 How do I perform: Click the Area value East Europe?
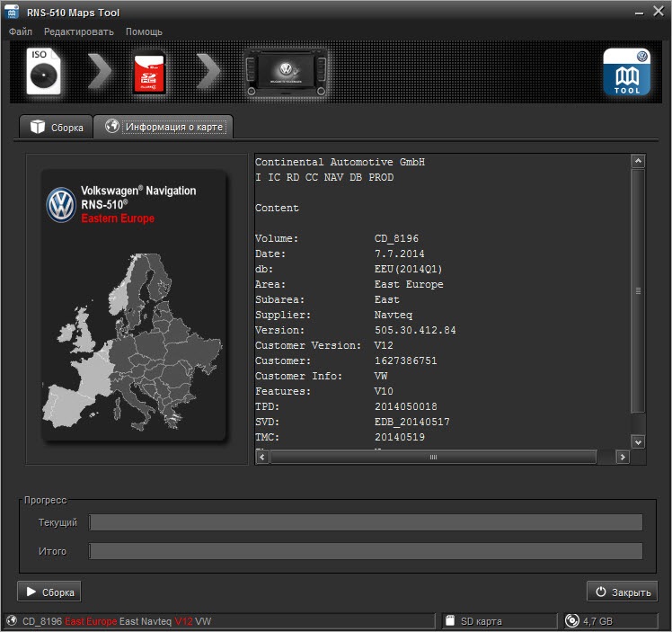[x=409, y=284]
